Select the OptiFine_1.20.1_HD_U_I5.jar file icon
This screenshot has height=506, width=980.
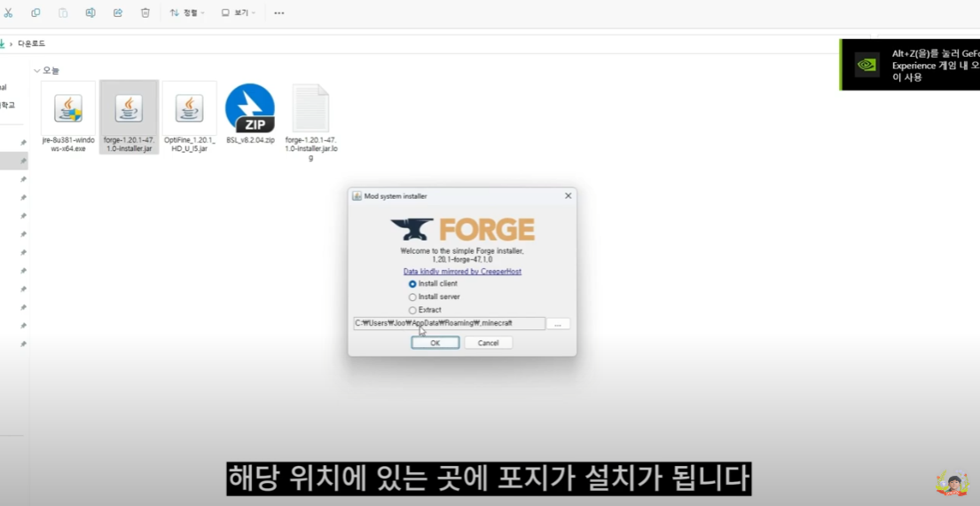coord(190,108)
